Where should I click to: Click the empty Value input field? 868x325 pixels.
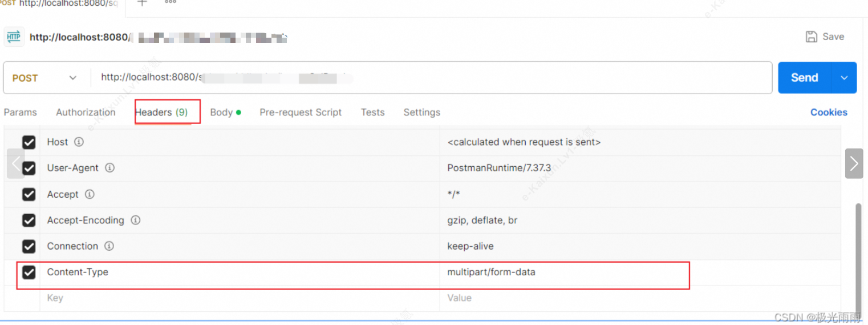(x=640, y=298)
